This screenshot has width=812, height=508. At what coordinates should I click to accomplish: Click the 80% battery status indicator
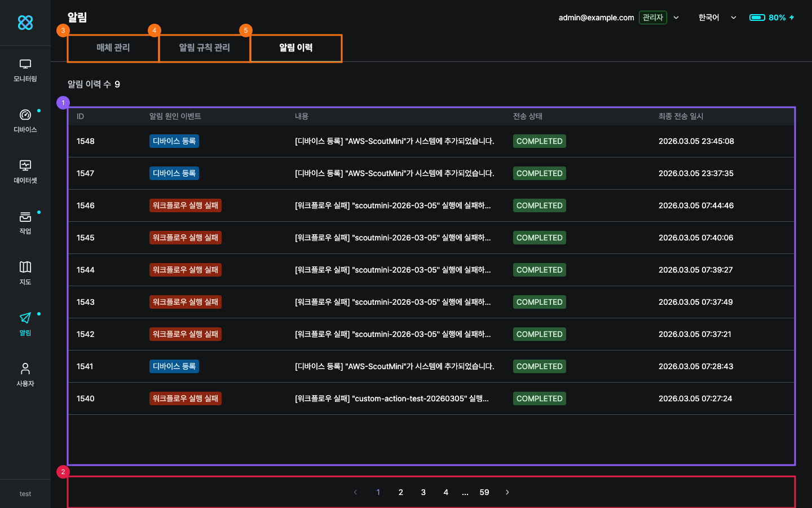(771, 17)
